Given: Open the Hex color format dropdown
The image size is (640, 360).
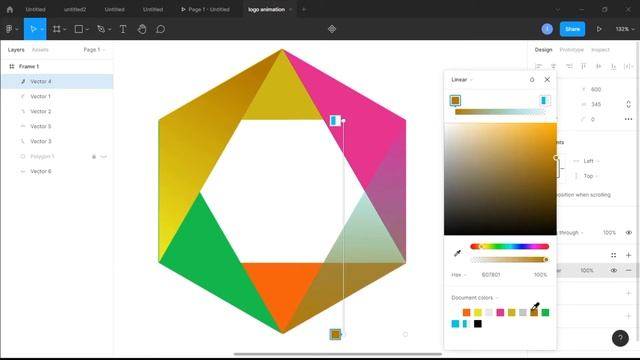Looking at the screenshot, I should (458, 275).
